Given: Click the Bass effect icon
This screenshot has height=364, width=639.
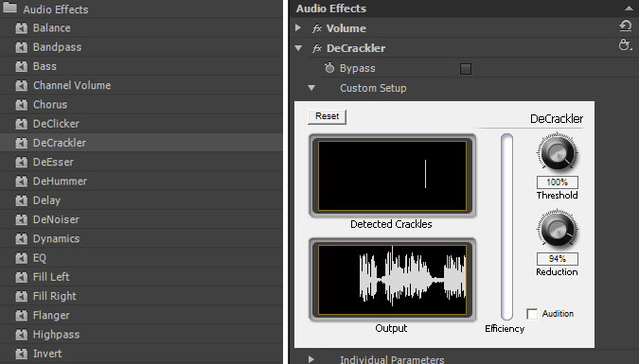Looking at the screenshot, I should (x=21, y=66).
